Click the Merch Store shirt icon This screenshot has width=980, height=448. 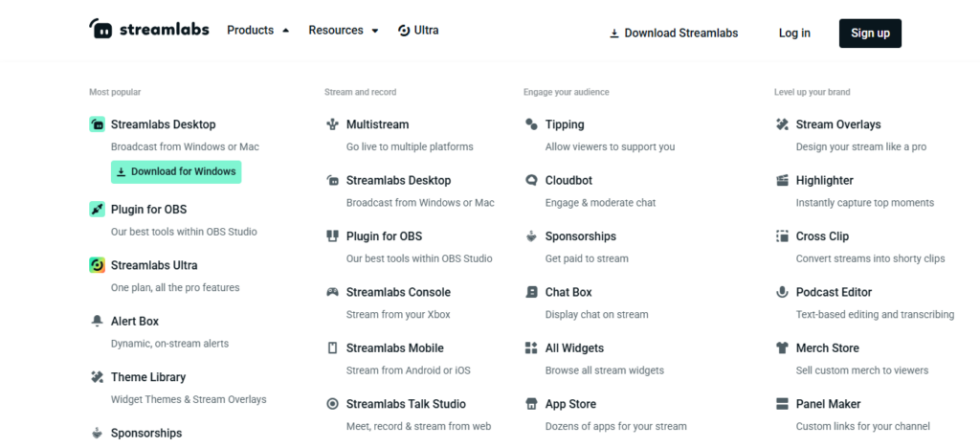[782, 347]
